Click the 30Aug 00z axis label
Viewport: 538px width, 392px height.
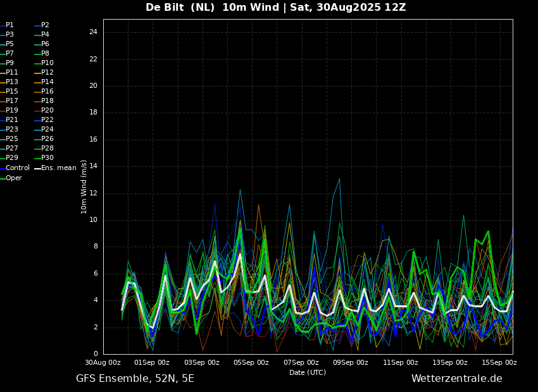tap(103, 362)
